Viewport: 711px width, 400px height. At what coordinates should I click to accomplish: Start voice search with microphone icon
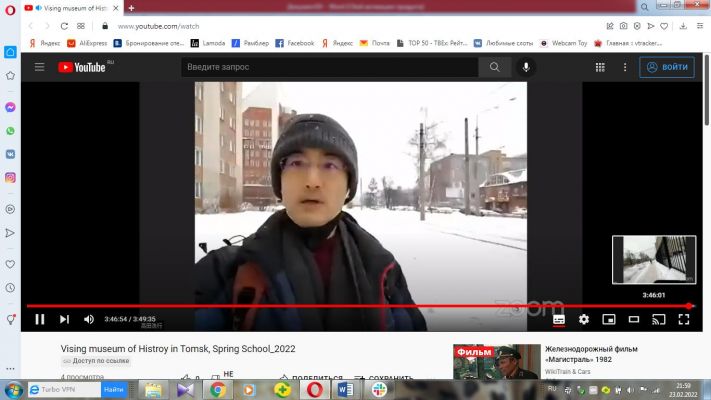pyautogui.click(x=526, y=67)
